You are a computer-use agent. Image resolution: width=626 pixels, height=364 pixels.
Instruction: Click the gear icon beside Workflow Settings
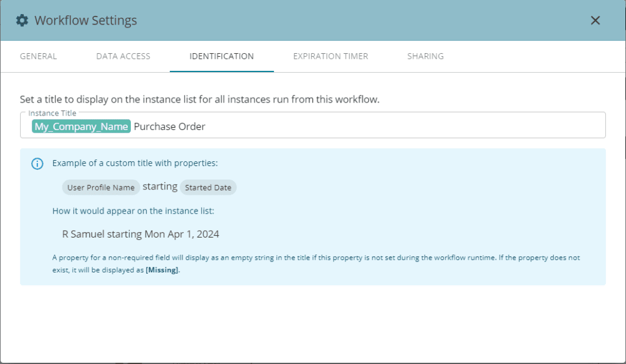click(x=22, y=21)
